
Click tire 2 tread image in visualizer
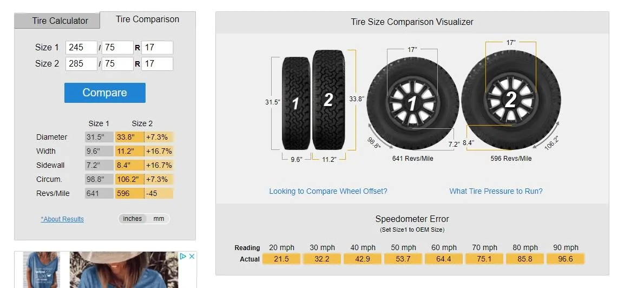(x=328, y=100)
